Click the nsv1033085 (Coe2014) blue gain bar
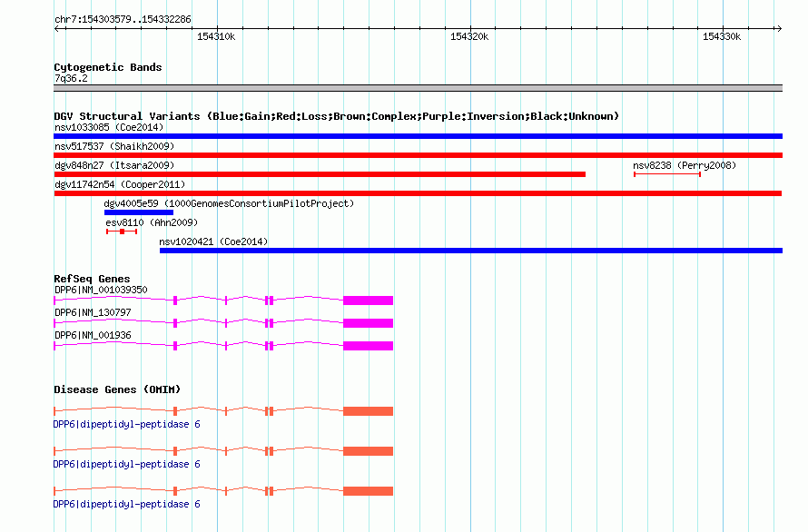This screenshot has height=532, width=808. click(418, 136)
